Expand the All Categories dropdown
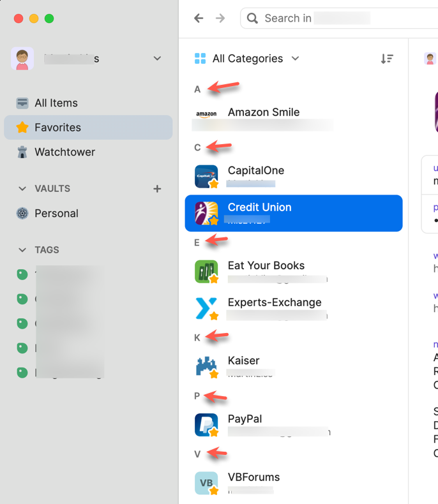 [247, 59]
